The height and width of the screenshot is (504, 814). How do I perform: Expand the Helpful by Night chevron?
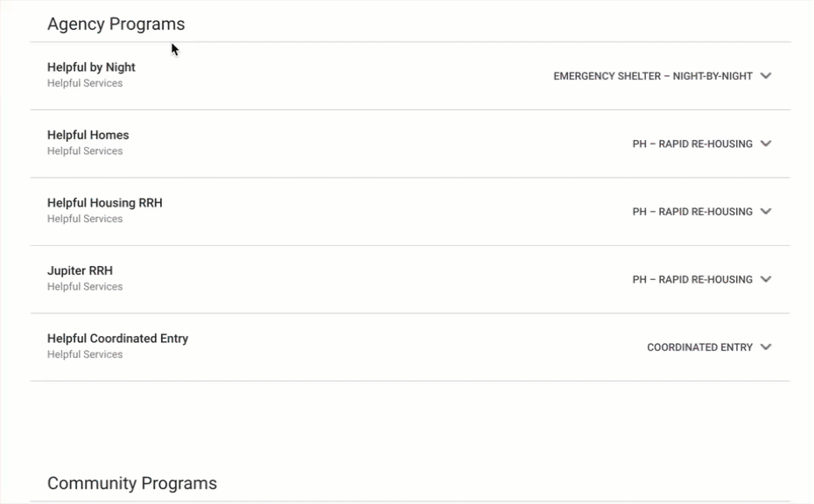[x=766, y=76]
